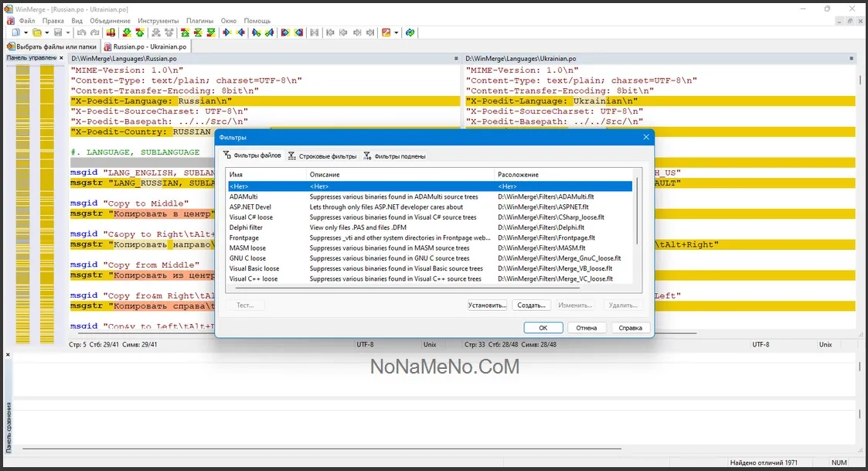Switch to the Строковые фильтры tab
The width and height of the screenshot is (868, 471).
tap(322, 156)
